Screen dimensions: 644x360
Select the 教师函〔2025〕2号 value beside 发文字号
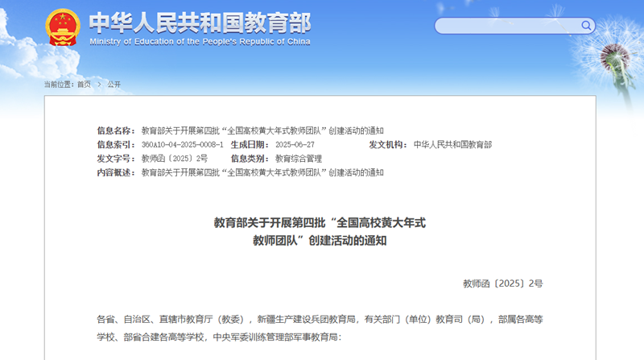[x=175, y=159]
